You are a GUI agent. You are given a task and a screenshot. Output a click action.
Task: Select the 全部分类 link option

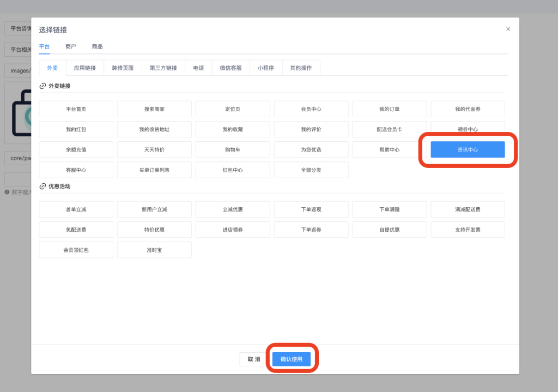point(311,170)
